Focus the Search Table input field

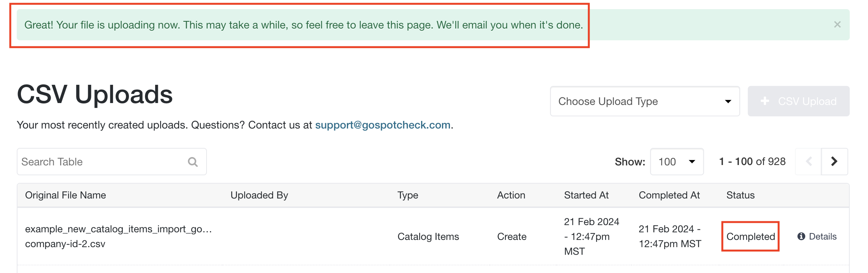(x=112, y=162)
